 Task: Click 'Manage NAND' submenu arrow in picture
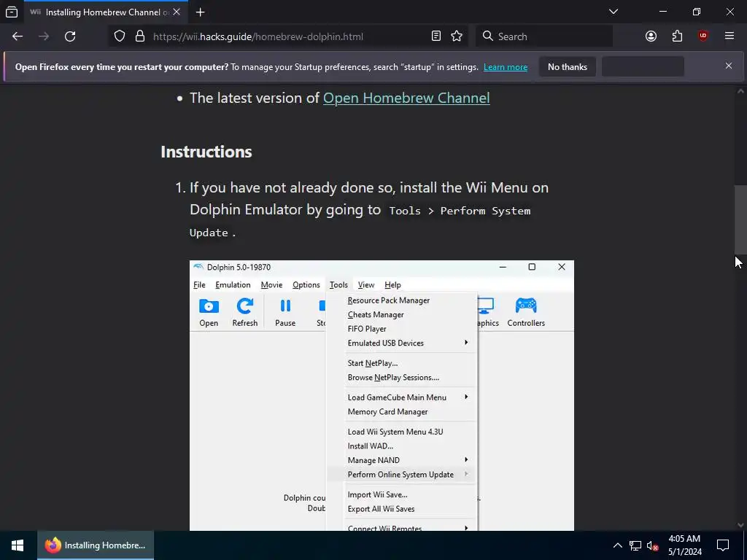pos(466,460)
